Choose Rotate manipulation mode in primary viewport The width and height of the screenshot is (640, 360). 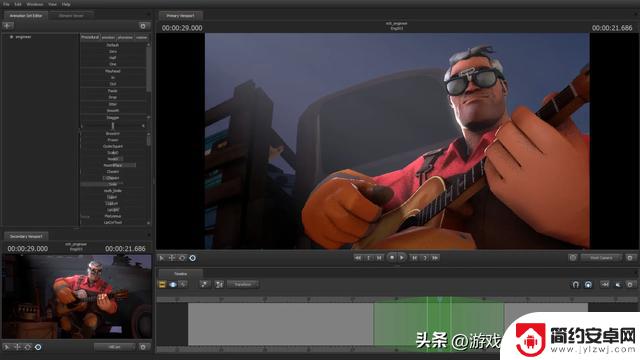(x=182, y=258)
